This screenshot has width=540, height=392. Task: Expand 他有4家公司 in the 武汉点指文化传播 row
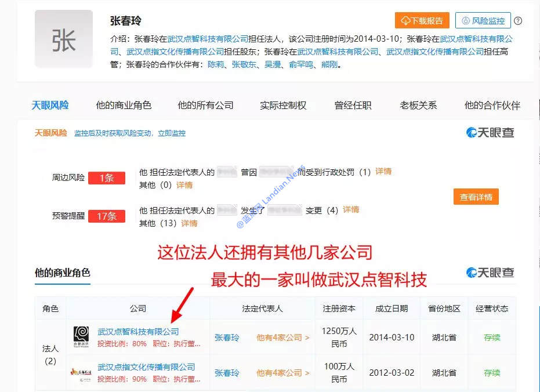282,373
